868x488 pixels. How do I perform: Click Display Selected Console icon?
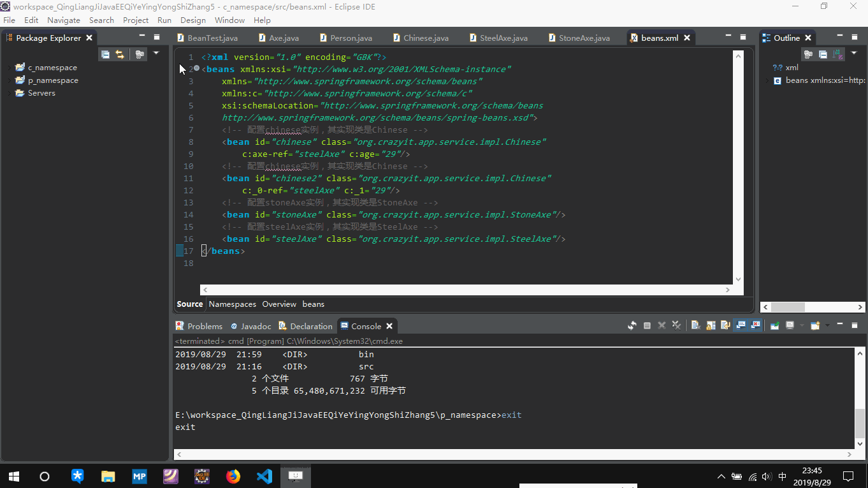tap(790, 325)
